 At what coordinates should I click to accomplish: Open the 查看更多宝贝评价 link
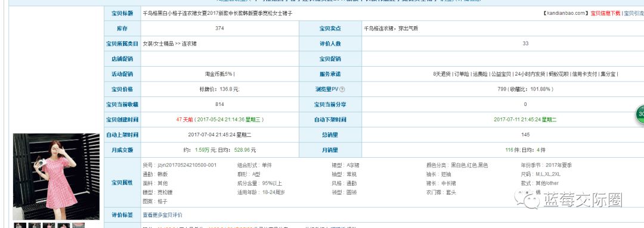click(163, 215)
